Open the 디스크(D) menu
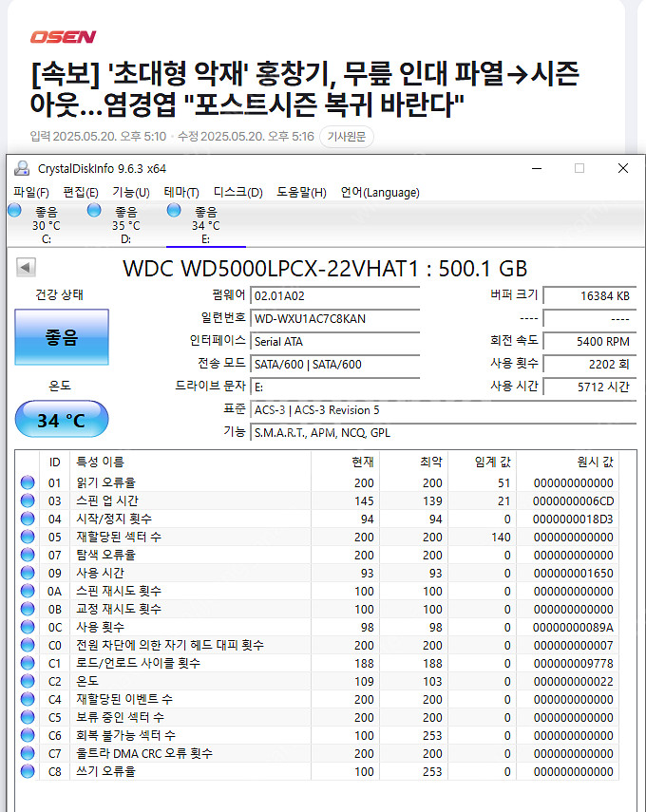Viewport: 646px width, 812px height. tap(237, 192)
